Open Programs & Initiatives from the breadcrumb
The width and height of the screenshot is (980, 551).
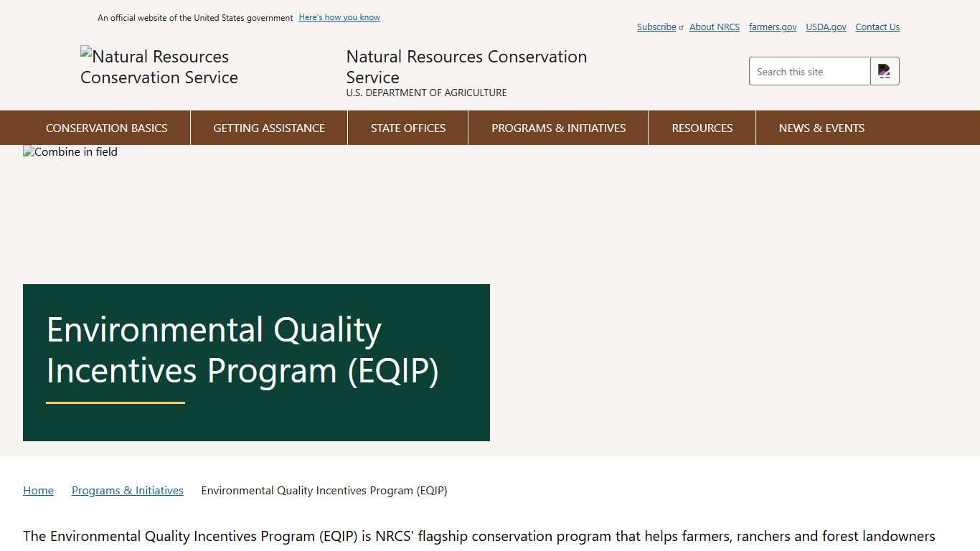(x=127, y=490)
